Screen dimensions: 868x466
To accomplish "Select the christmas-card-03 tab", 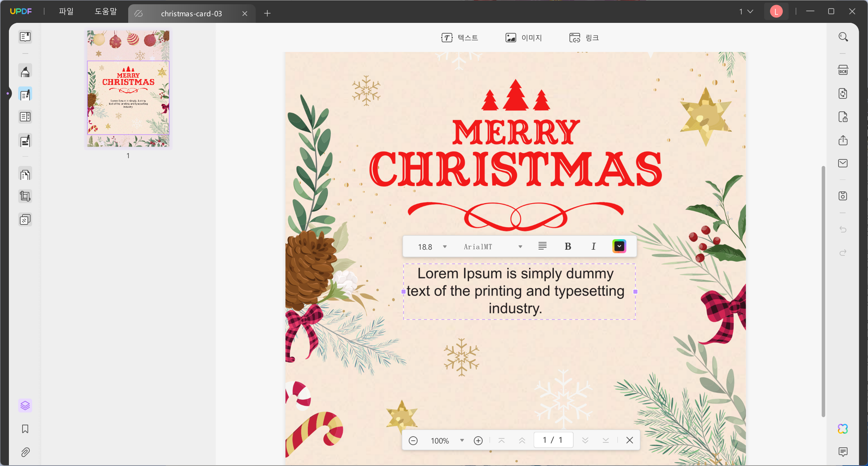I will [x=191, y=14].
